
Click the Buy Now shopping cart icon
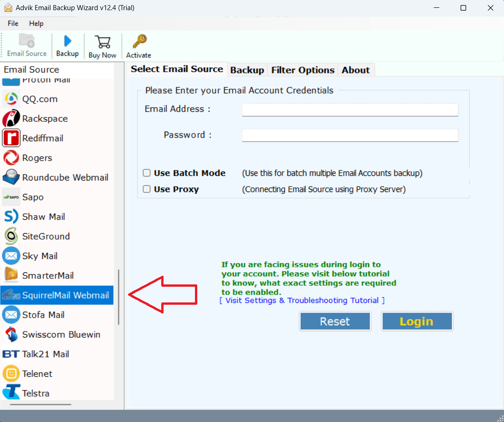[x=102, y=42]
